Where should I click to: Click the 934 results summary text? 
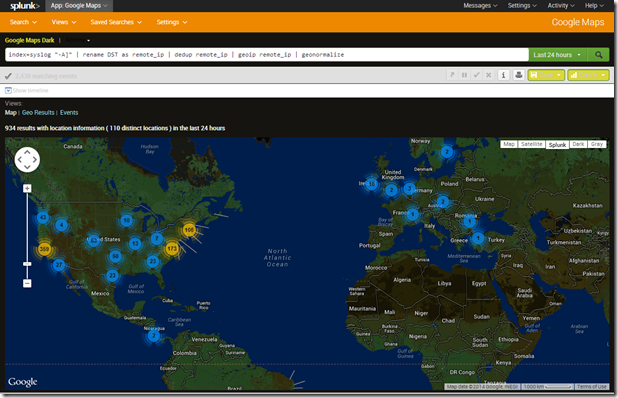(x=115, y=128)
